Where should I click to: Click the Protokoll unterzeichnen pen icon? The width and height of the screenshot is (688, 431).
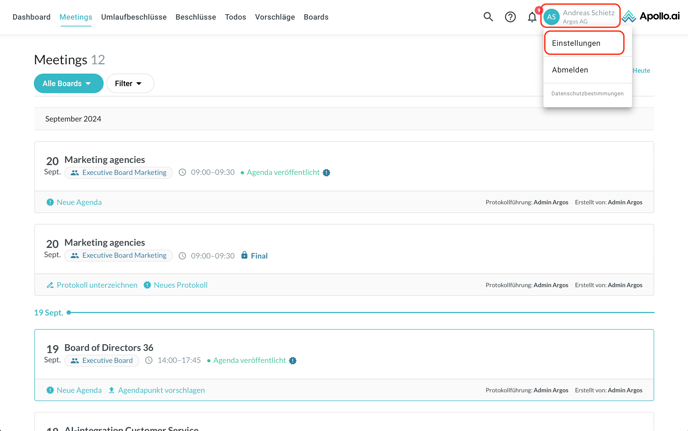coord(50,285)
